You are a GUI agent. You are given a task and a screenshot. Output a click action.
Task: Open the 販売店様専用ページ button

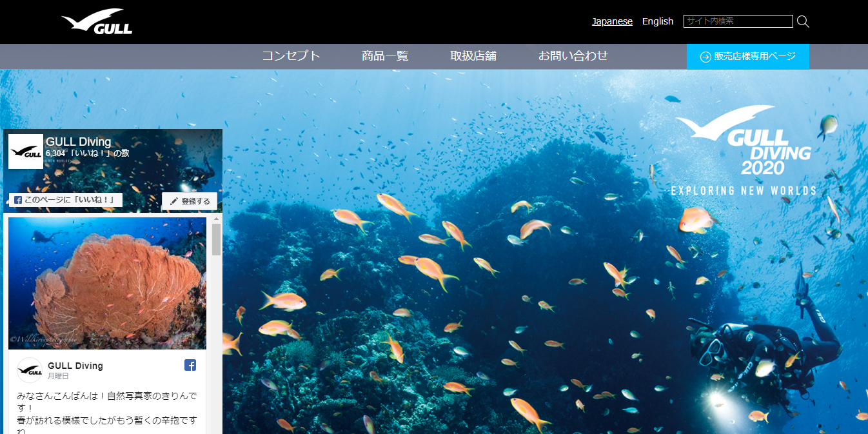pyautogui.click(x=748, y=56)
